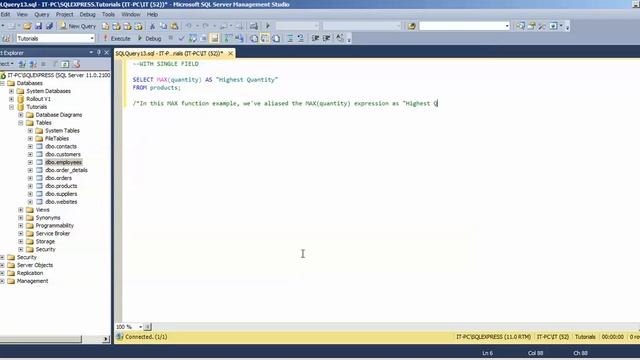Viewport: 640px width, 360px height.
Task: Click the Parse checkmark icon
Action: (181, 38)
